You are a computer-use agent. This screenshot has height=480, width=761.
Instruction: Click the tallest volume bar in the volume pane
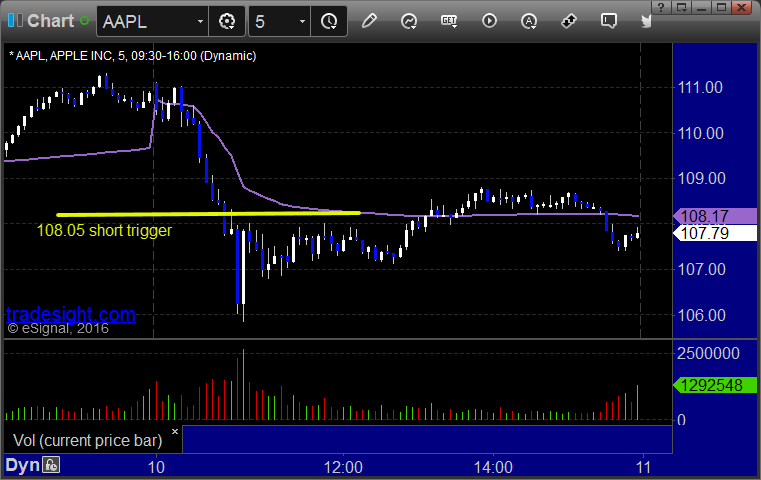[243, 384]
